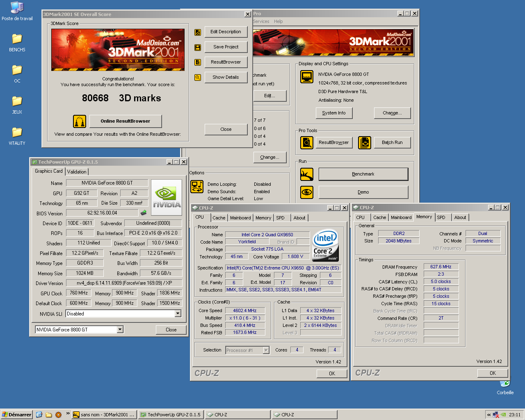Select the GPU-Z Graphics Card tab
This screenshot has height=420, width=525.
49,171
